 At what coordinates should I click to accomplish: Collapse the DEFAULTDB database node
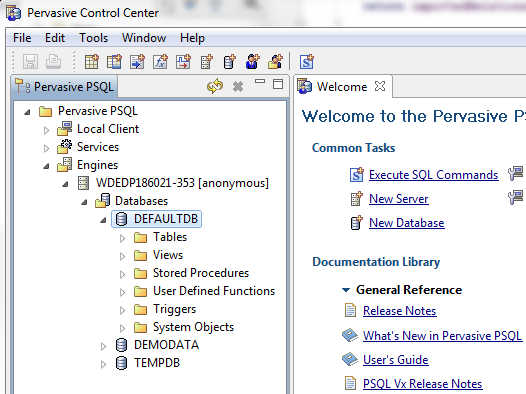(103, 220)
